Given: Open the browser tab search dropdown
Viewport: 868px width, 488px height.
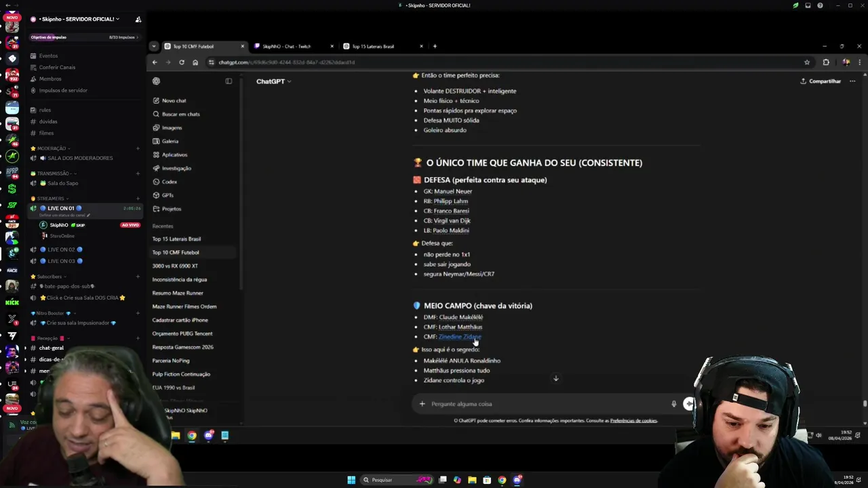Looking at the screenshot, I should click(x=154, y=47).
